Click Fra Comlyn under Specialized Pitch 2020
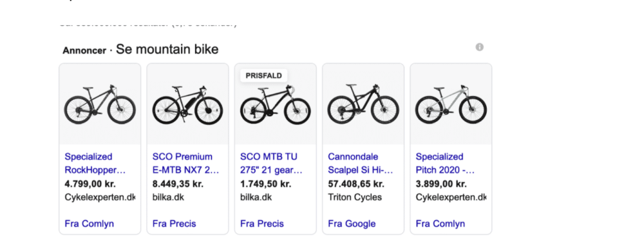This screenshot has width=644, height=250. point(440,224)
